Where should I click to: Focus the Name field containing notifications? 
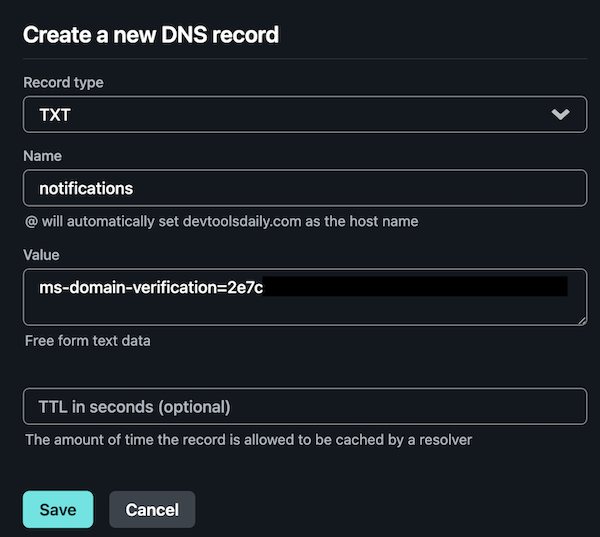[304, 188]
